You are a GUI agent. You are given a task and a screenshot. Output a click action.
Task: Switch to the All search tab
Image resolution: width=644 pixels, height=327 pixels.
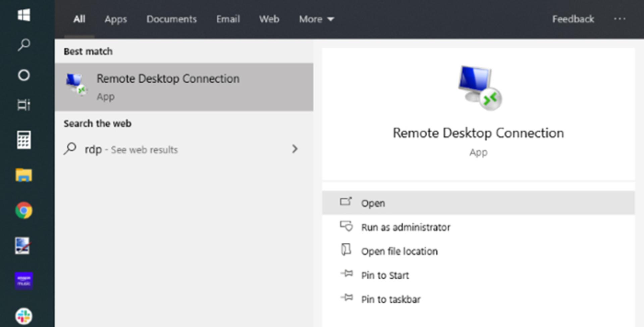79,19
